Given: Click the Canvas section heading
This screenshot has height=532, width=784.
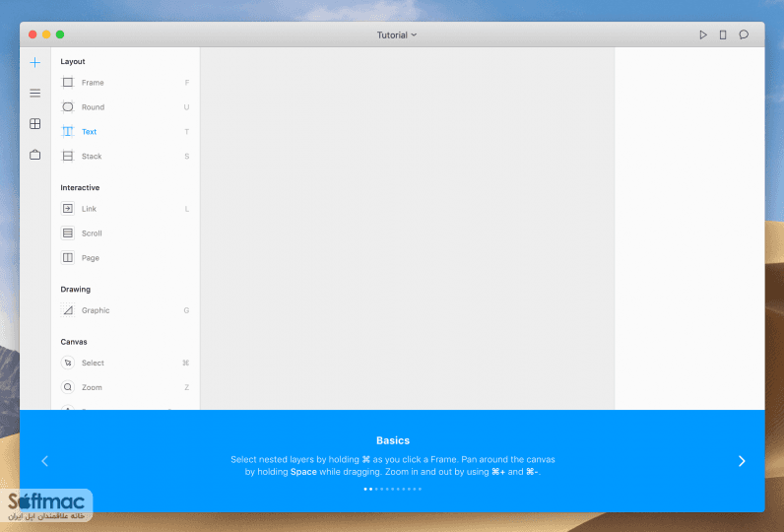Looking at the screenshot, I should coord(74,342).
